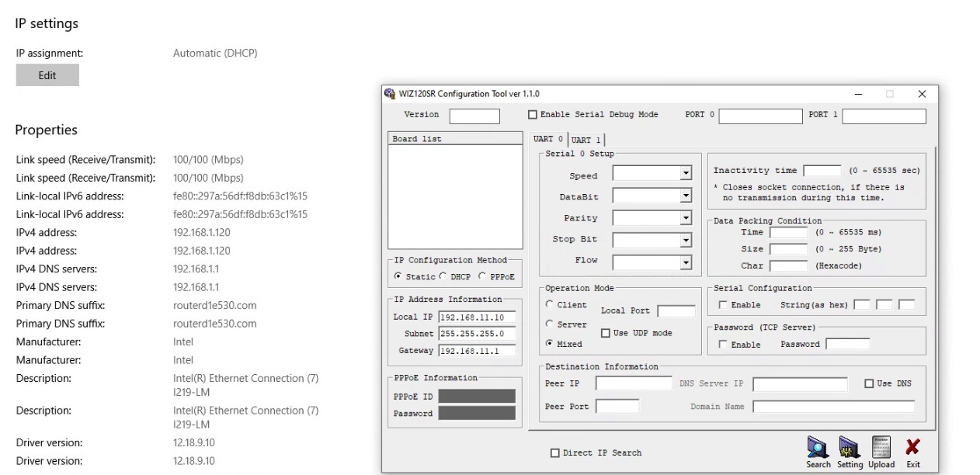Click the red Exit icon
This screenshot has width=980, height=475.
[x=913, y=447]
